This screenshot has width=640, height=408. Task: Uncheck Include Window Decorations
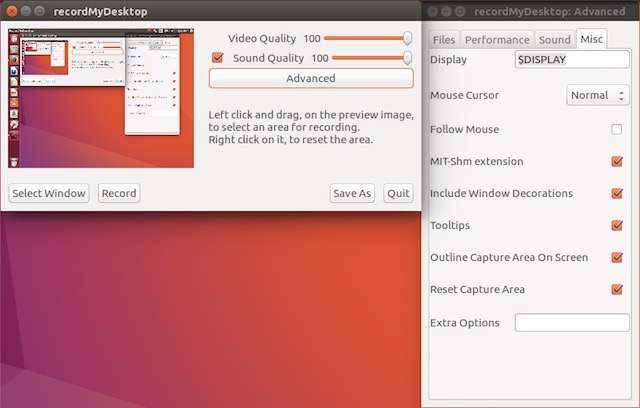616,193
